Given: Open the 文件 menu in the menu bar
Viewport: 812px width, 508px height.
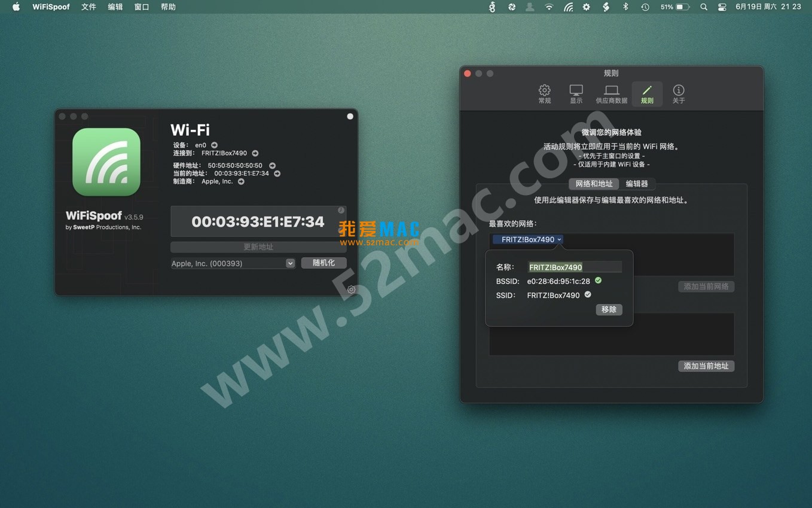Looking at the screenshot, I should (x=88, y=7).
